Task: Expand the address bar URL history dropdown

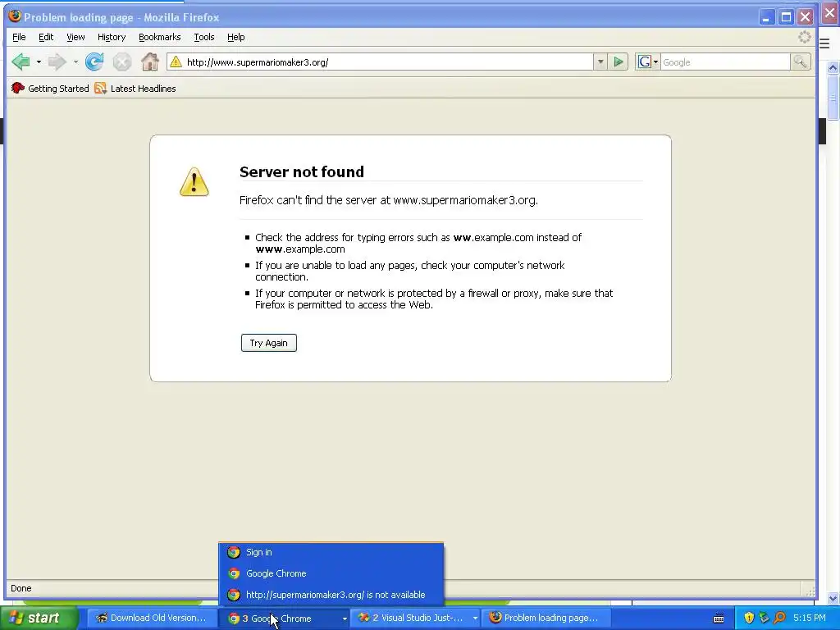Action: [600, 62]
